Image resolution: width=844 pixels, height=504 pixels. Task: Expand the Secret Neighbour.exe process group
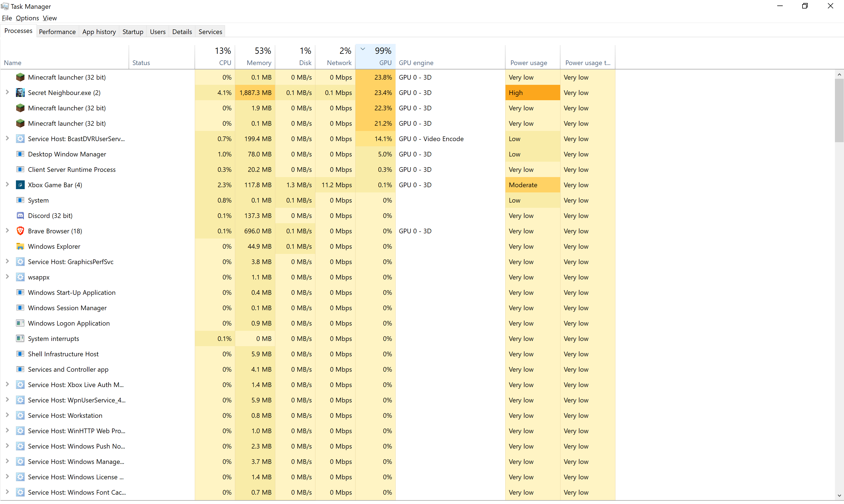tap(7, 93)
